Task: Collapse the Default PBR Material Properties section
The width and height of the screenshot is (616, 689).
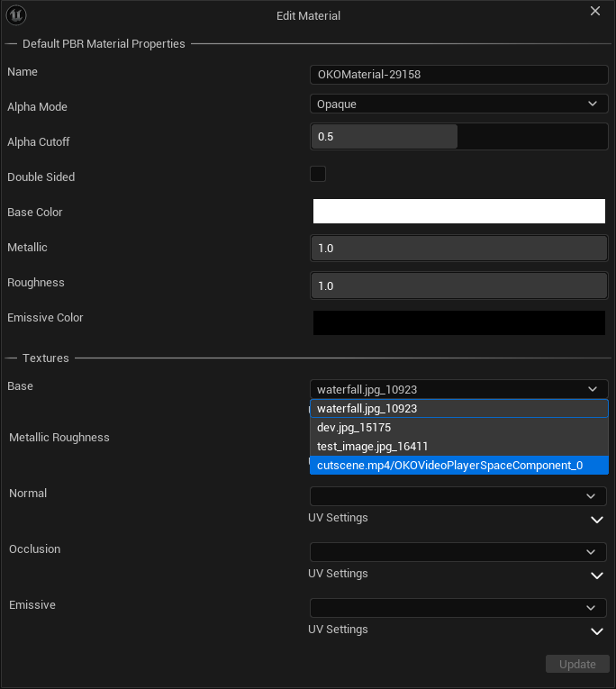Action: (x=104, y=44)
